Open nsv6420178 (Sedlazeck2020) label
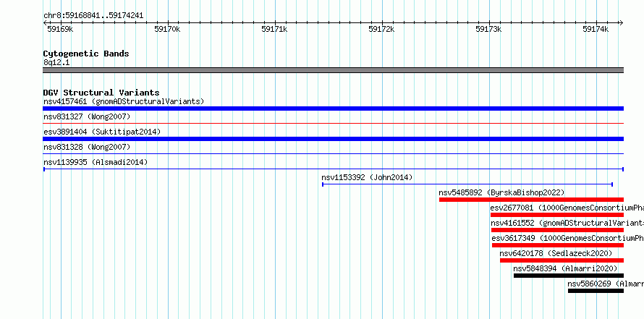644x319 pixels. click(x=556, y=253)
